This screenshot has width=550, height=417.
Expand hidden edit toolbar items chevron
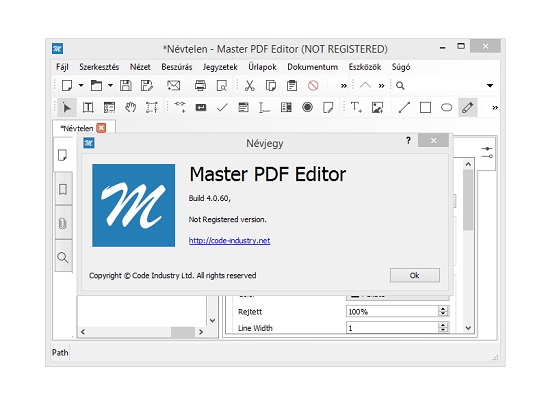click(x=344, y=86)
